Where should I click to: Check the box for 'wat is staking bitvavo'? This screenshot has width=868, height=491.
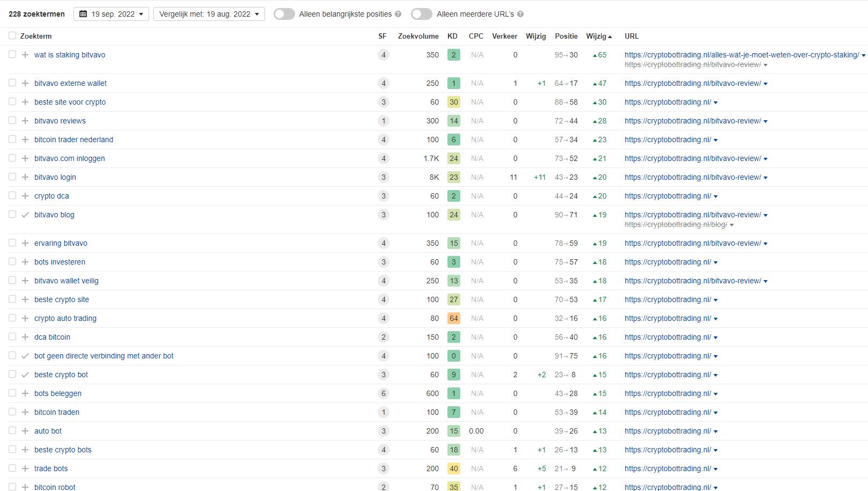[x=12, y=54]
